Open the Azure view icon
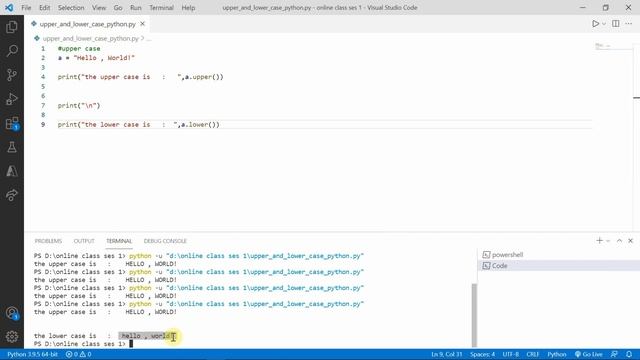Screen dimensions: 640x360 tap(12, 171)
